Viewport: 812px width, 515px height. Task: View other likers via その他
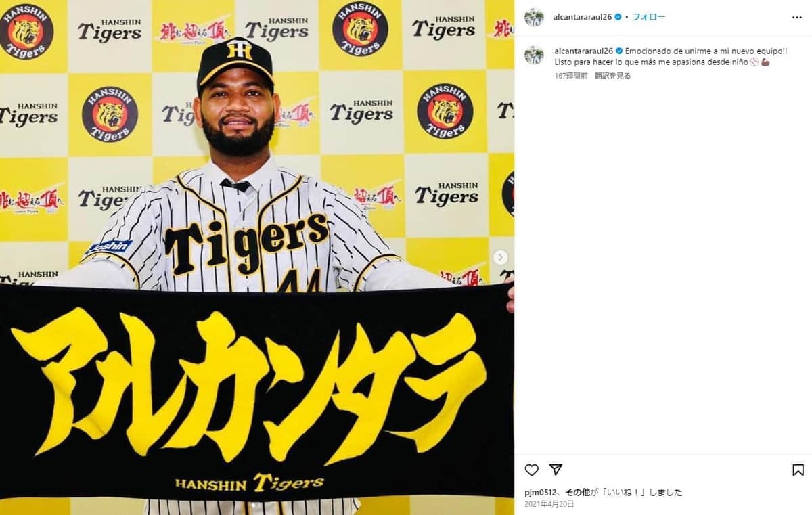(x=578, y=493)
